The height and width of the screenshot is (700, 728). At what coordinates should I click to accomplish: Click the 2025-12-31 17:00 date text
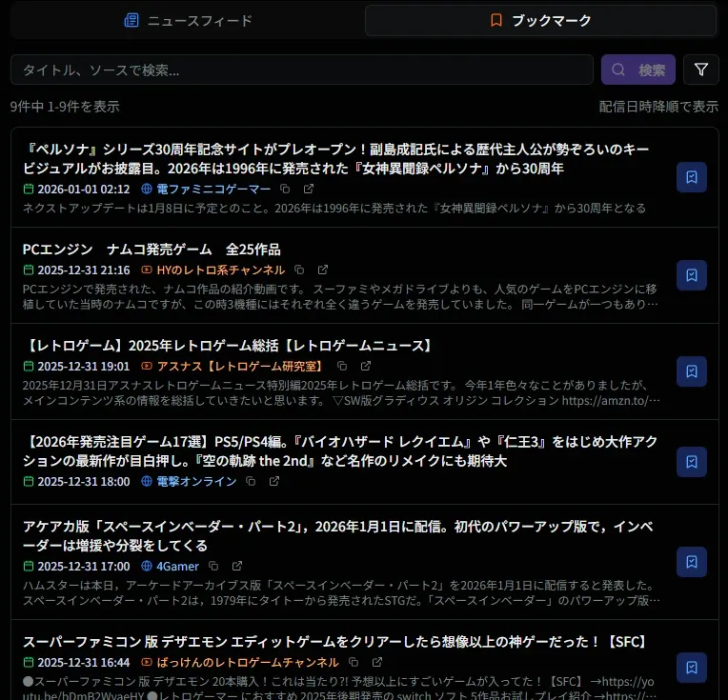tap(84, 566)
